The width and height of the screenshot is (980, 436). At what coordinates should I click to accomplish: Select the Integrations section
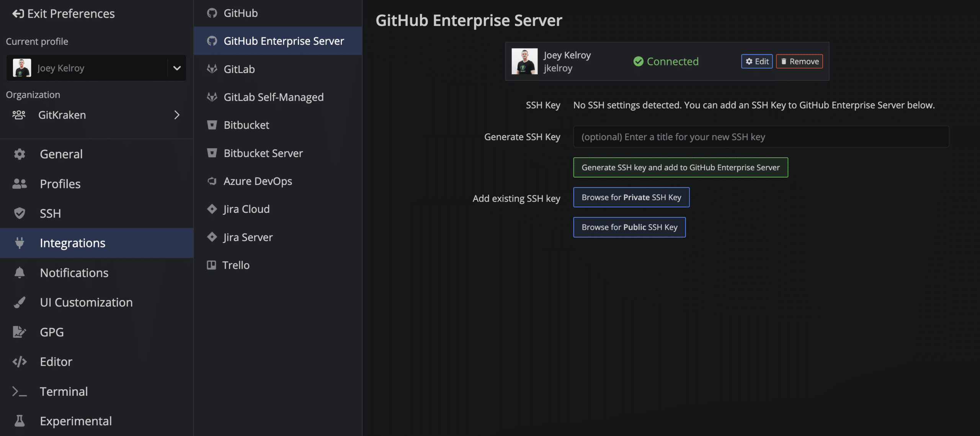[96, 243]
